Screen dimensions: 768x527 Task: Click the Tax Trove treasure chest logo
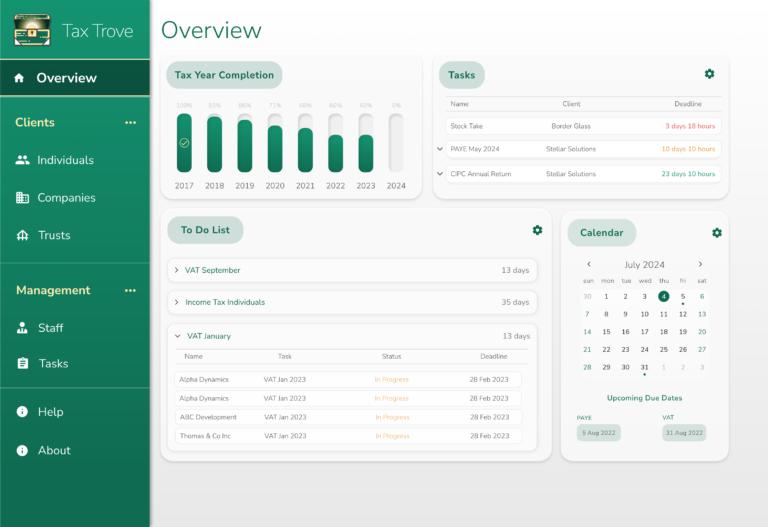[x=32, y=30]
